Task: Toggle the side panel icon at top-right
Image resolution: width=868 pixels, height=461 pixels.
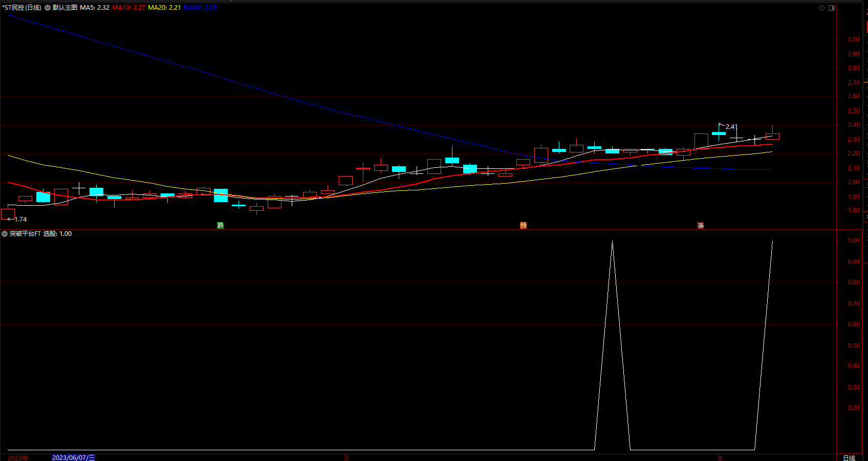Action: pyautogui.click(x=832, y=8)
